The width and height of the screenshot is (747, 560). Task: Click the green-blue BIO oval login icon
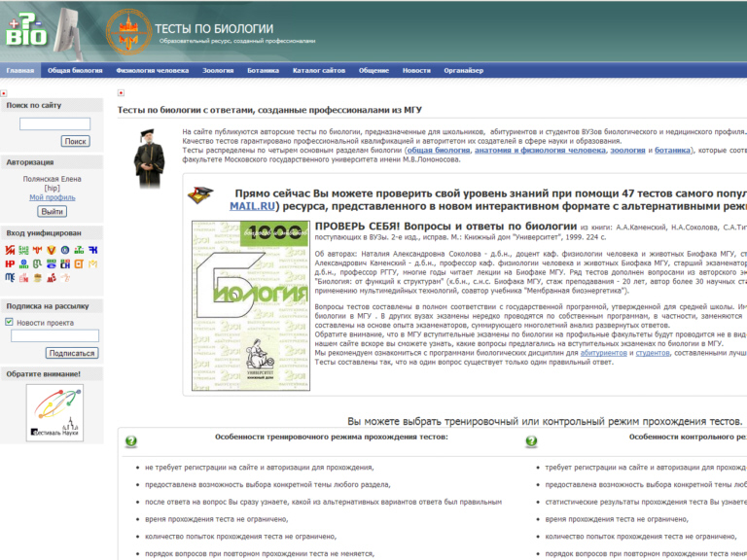click(52, 263)
